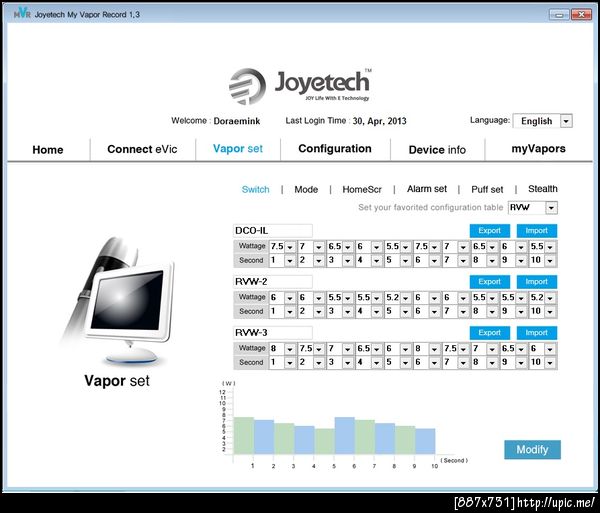This screenshot has width=600, height=513.
Task: Open the Alarm set sub-menu
Action: (x=427, y=189)
